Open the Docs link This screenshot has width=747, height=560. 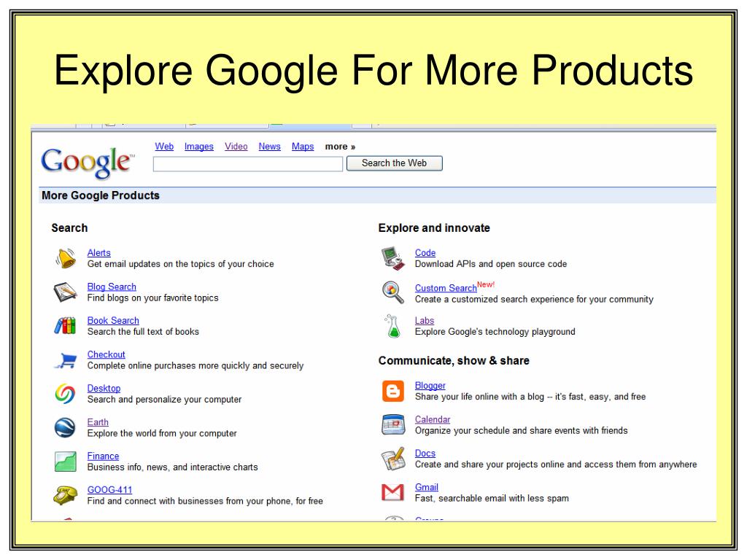tap(425, 454)
